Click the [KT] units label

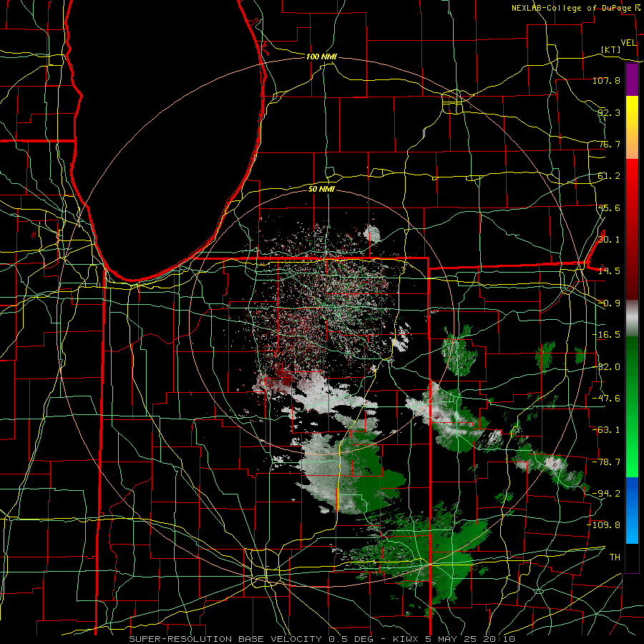[x=611, y=49]
